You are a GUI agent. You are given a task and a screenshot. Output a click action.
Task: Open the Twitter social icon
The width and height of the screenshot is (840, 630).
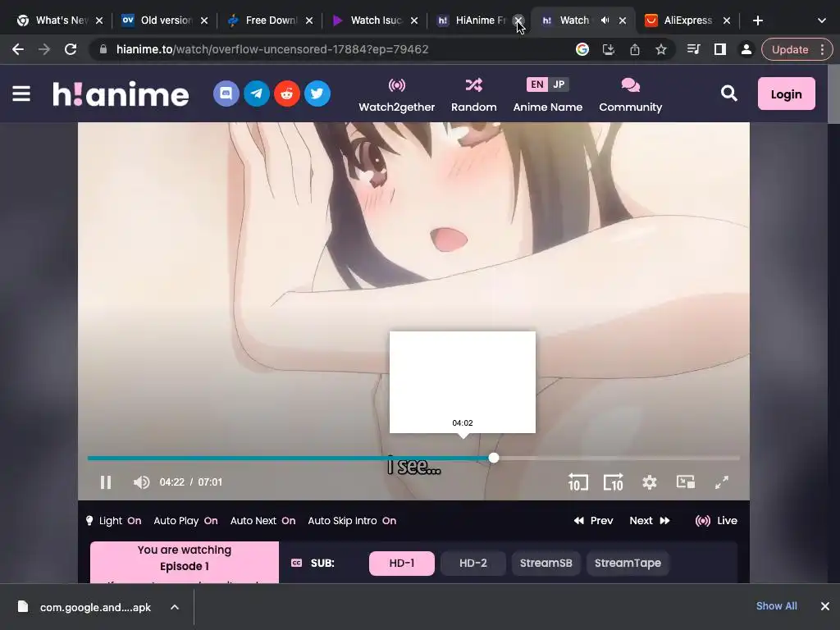[x=317, y=94]
